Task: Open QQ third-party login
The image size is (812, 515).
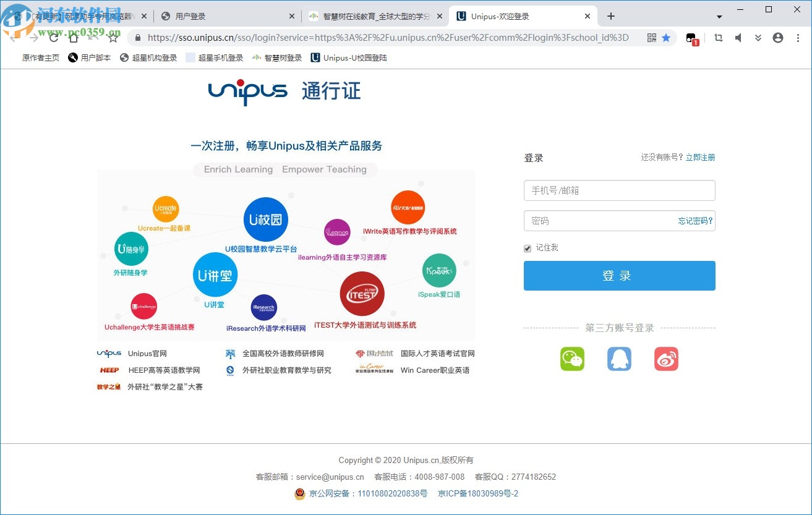Action: click(x=619, y=359)
